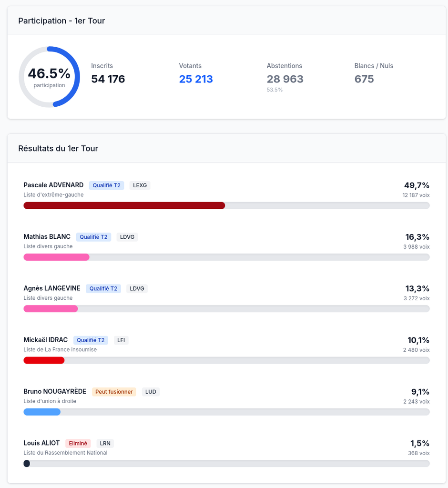Click the LRN party tag
Viewport: 448px width, 488px height.
105,443
